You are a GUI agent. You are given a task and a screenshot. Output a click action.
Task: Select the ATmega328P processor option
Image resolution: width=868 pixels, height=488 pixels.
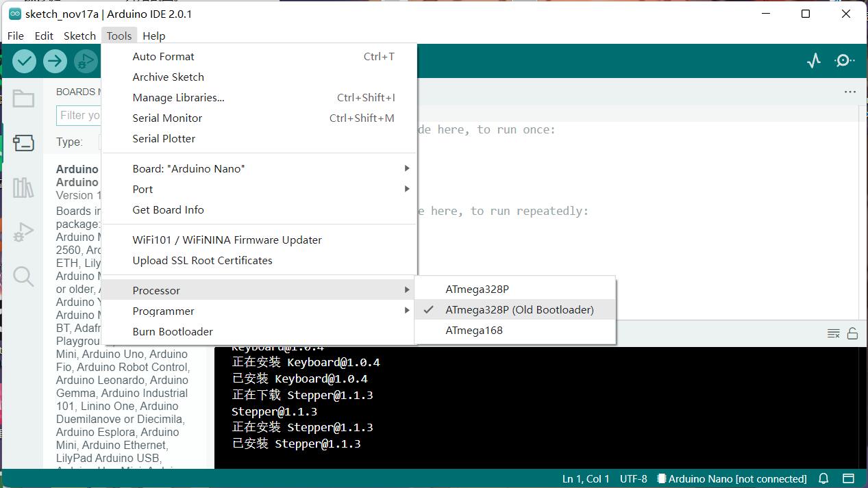pos(477,290)
